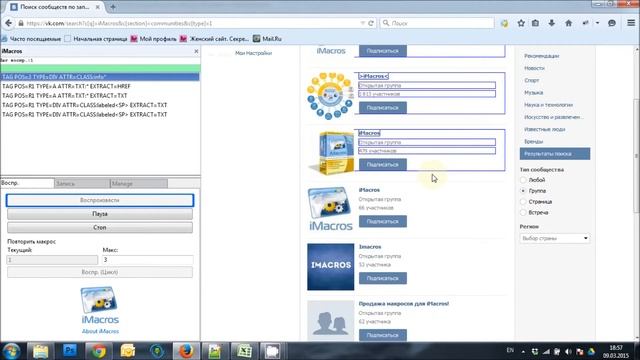Open Мои Настройки link
The image size is (640, 360).
[253, 53]
